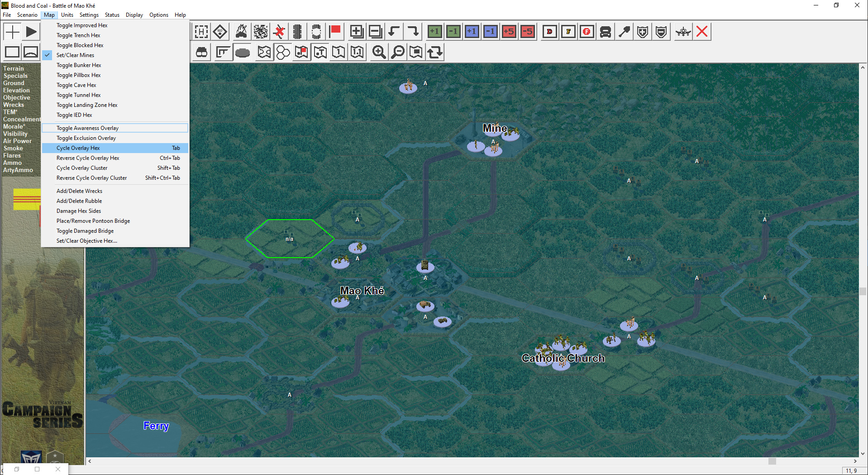Screen dimensions: 868x475
Task: Click the red -5 button
Action: [528, 32]
